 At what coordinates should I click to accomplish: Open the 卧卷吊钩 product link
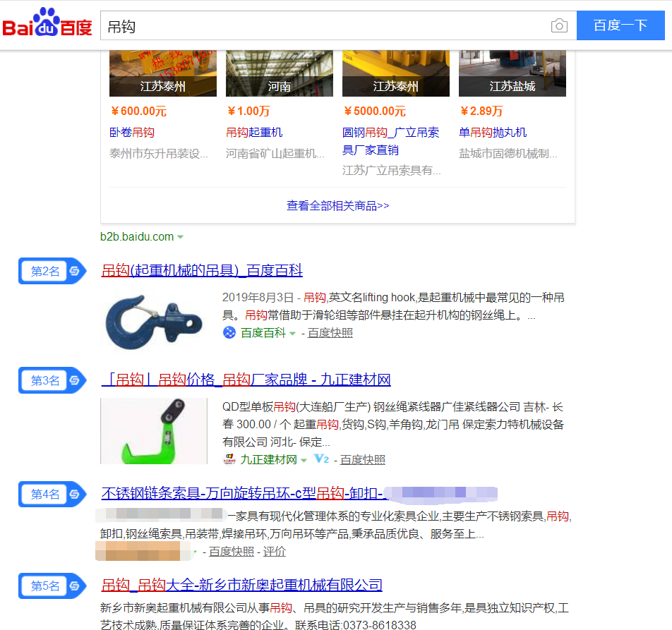click(x=131, y=133)
